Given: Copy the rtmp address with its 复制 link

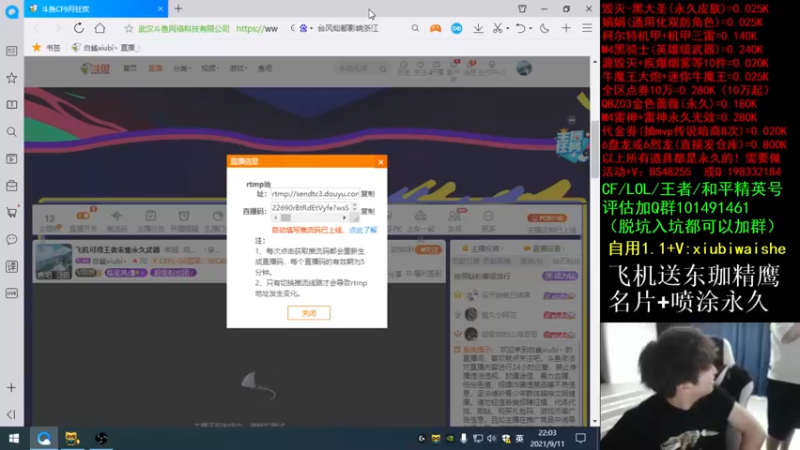Looking at the screenshot, I should click(x=368, y=194).
